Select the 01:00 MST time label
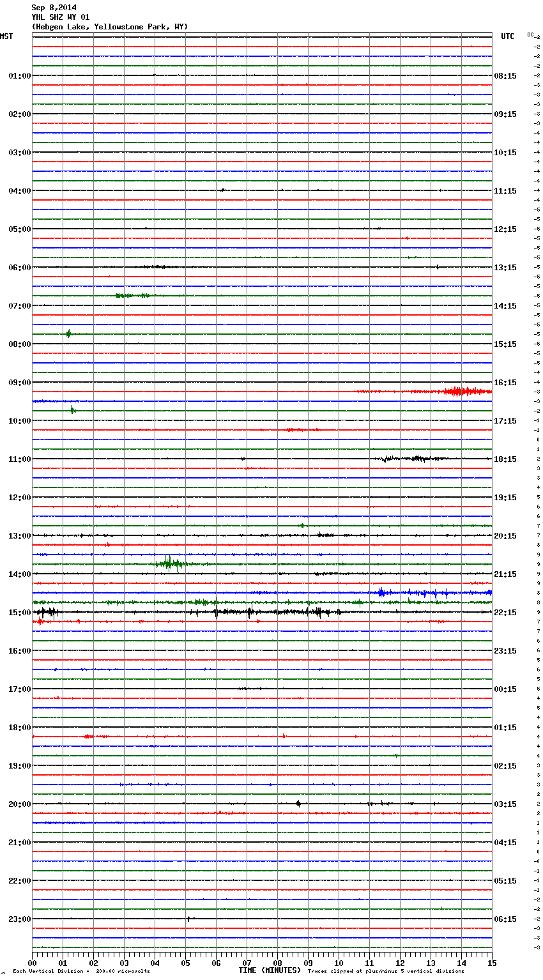The image size is (543, 980). pos(19,76)
